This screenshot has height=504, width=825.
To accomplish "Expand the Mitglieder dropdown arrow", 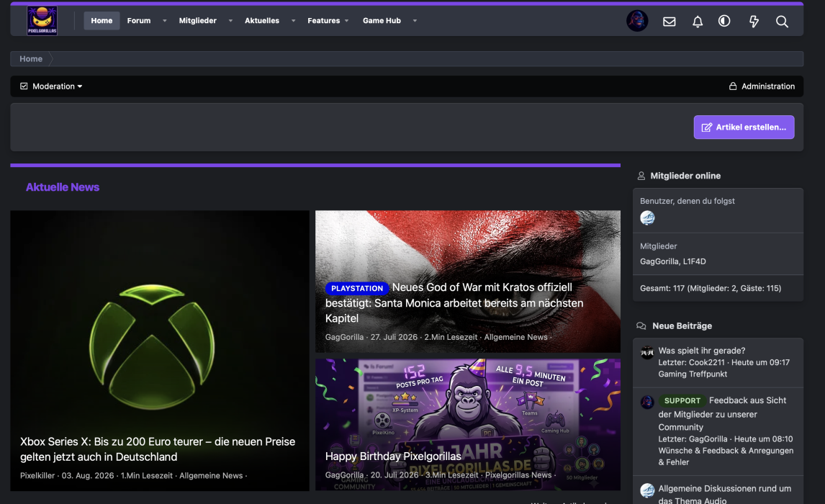I will click(230, 20).
